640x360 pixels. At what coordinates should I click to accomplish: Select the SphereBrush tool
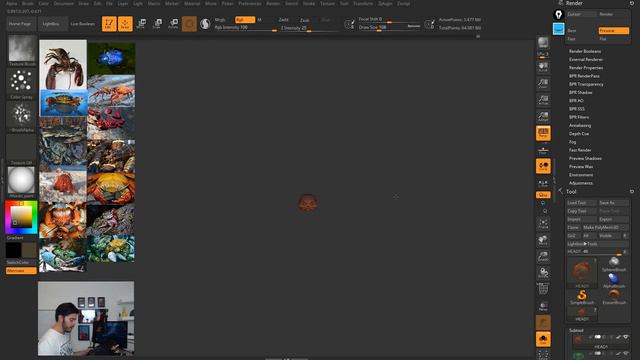pyautogui.click(x=614, y=264)
